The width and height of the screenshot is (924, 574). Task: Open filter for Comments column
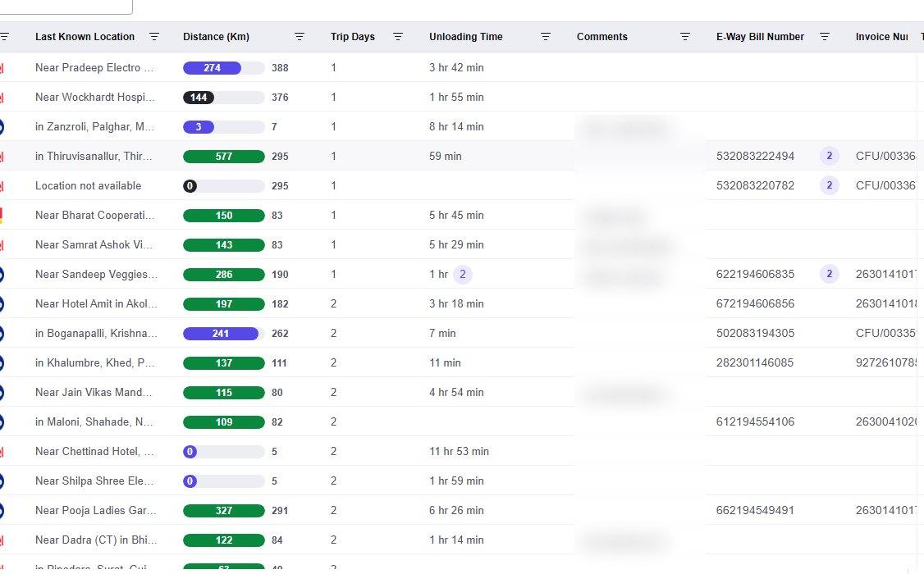tap(685, 37)
